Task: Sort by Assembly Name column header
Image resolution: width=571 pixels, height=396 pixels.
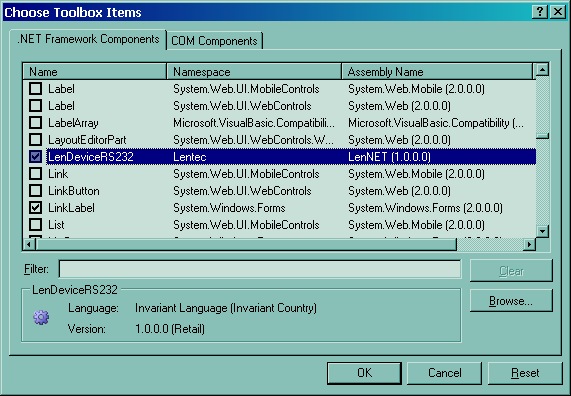Action: coord(437,71)
